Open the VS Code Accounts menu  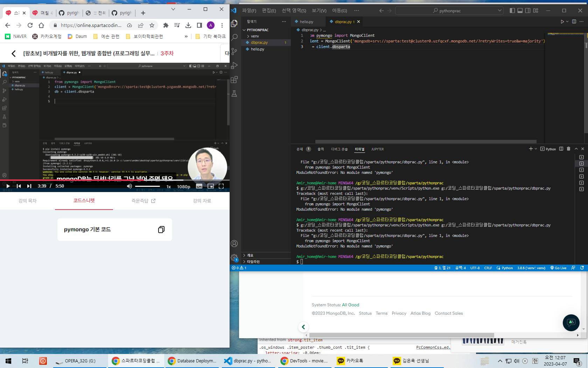[234, 244]
